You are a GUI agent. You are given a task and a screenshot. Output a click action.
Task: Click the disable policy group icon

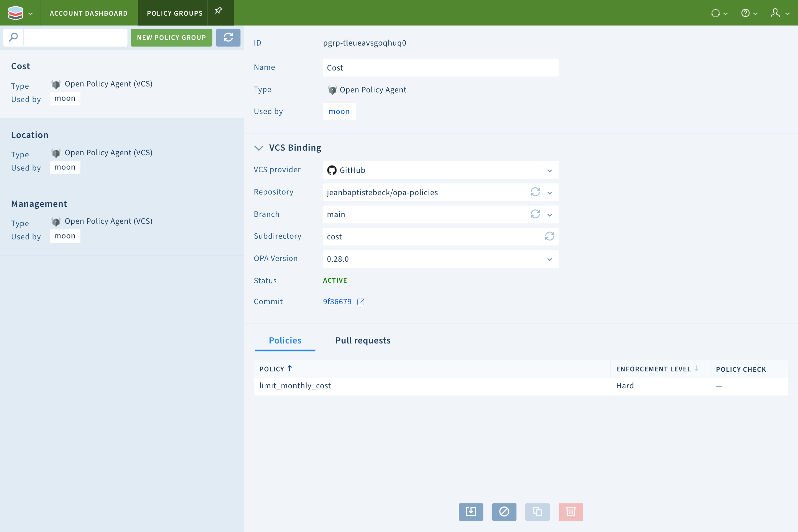[x=504, y=512]
